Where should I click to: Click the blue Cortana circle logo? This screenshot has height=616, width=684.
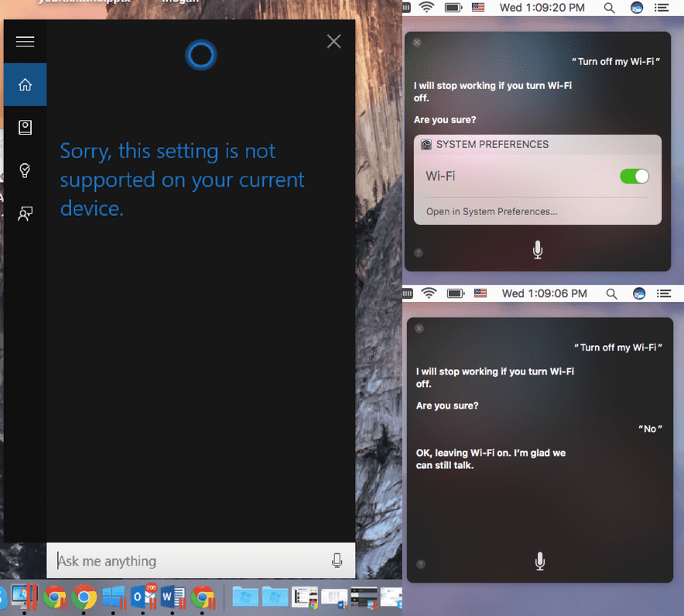tap(200, 55)
